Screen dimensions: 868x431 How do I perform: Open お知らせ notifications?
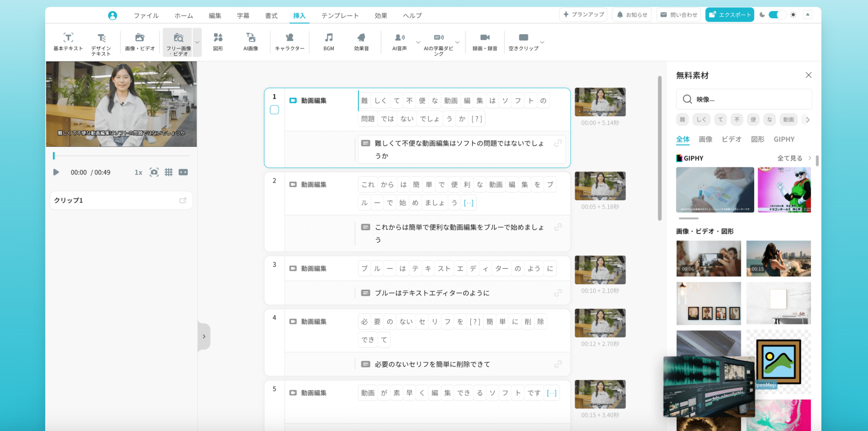point(632,15)
